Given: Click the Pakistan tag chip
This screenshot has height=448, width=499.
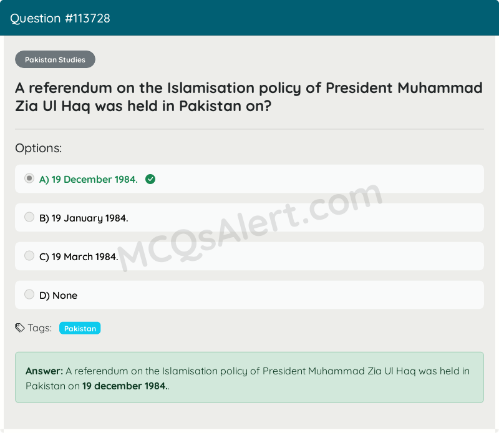Looking at the screenshot, I should pos(79,328).
